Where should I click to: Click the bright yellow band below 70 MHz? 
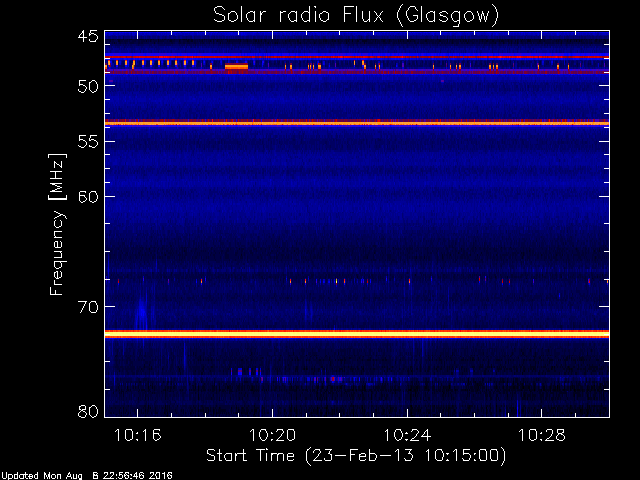(357, 334)
